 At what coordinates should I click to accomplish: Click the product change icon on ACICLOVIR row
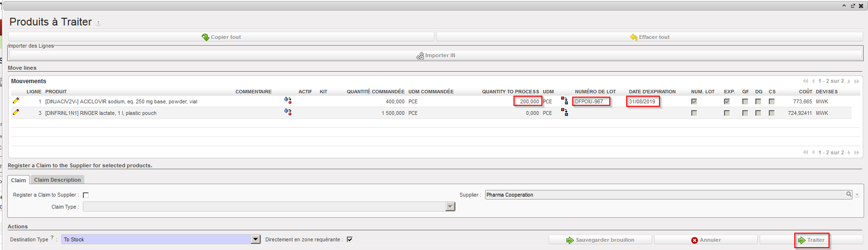pyautogui.click(x=288, y=100)
